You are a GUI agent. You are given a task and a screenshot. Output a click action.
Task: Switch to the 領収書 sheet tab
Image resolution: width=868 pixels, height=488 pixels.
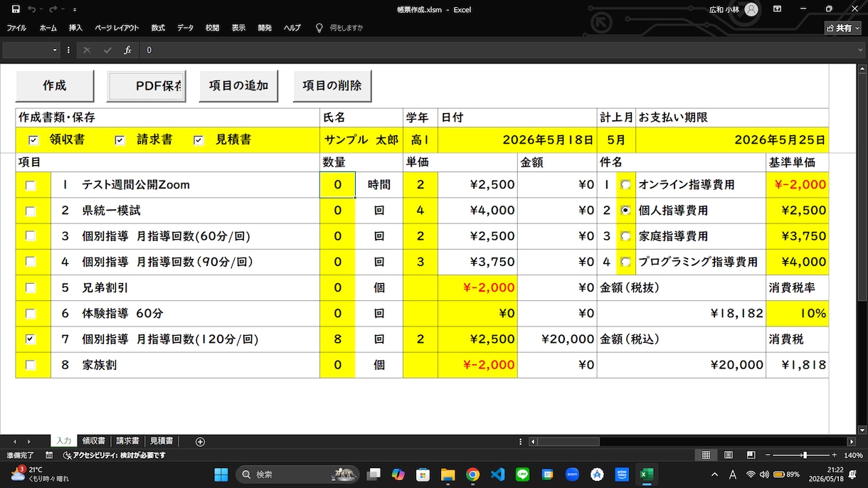point(93,441)
